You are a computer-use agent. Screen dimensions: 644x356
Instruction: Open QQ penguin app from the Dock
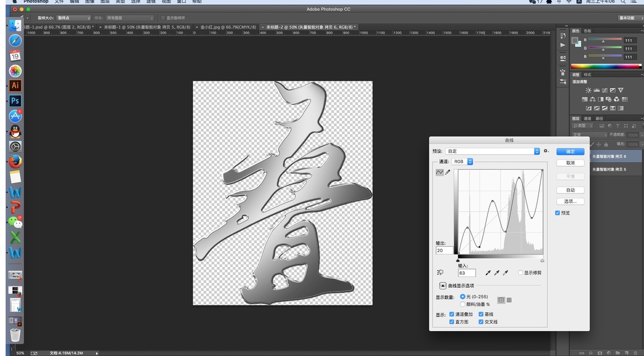(15, 132)
